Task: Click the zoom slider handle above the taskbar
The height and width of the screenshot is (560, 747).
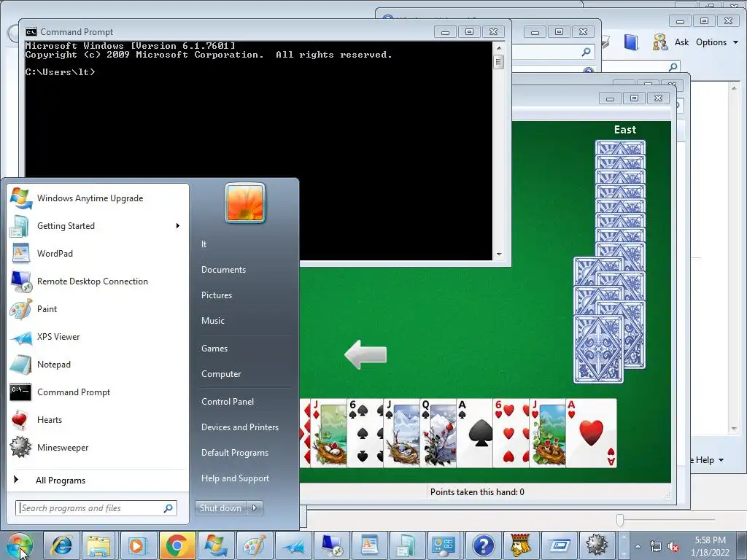Action: tap(620, 520)
